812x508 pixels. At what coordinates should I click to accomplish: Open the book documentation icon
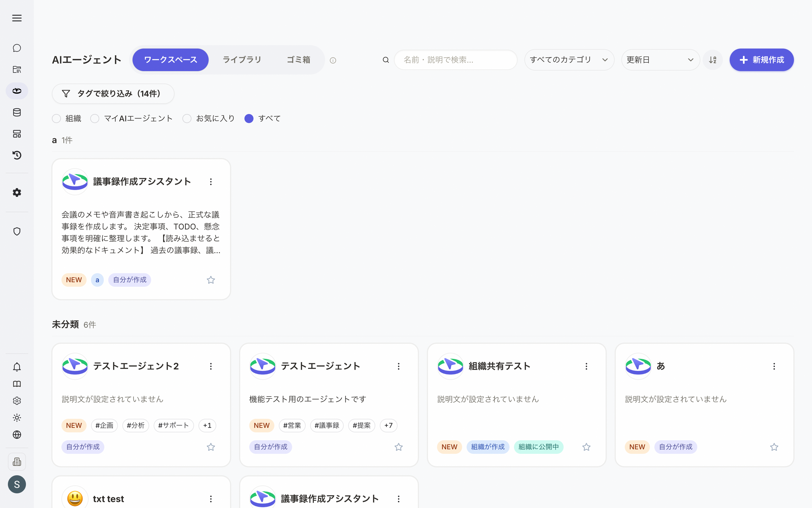point(17,384)
